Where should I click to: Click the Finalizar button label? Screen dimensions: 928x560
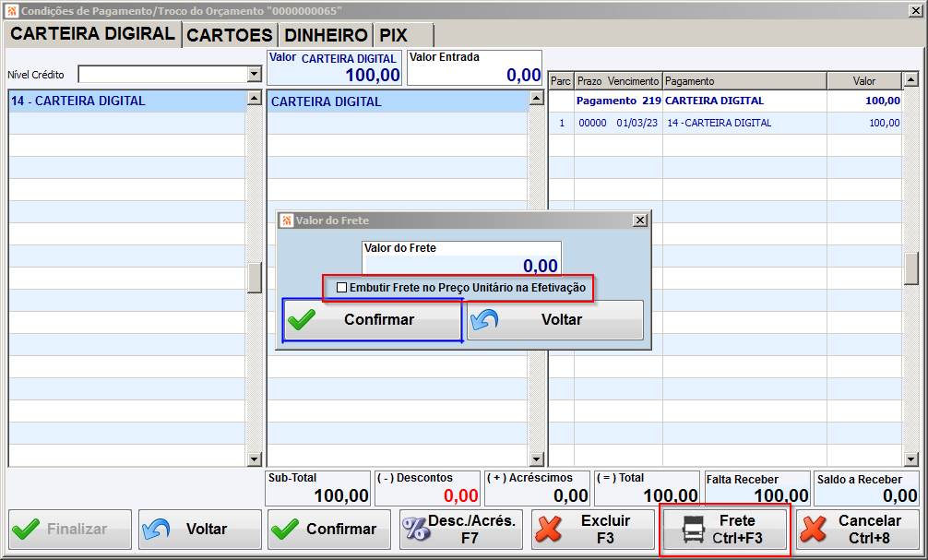(x=77, y=529)
